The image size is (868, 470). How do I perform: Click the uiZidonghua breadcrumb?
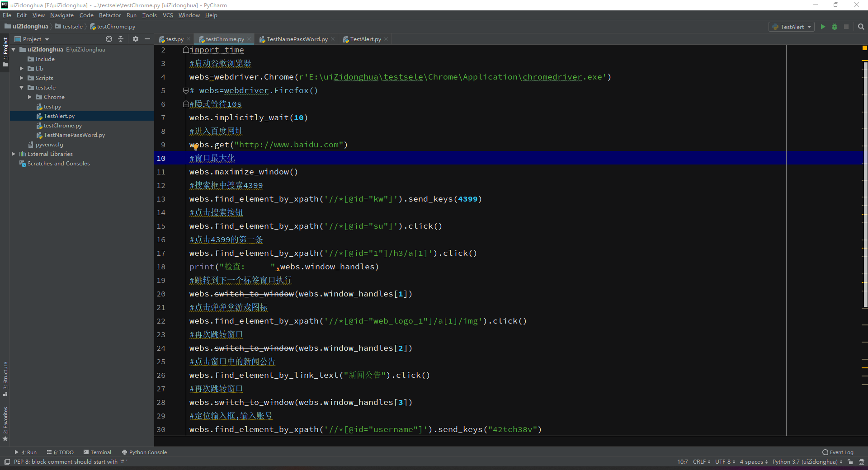click(26, 27)
